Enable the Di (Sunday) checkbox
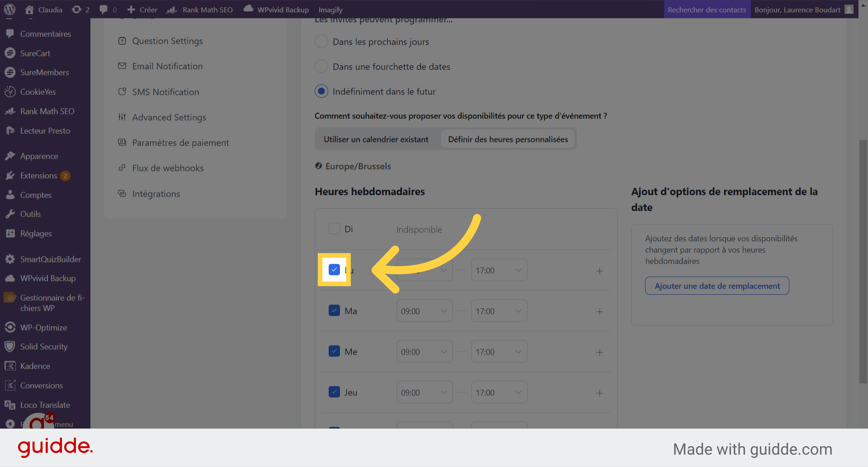 click(334, 229)
